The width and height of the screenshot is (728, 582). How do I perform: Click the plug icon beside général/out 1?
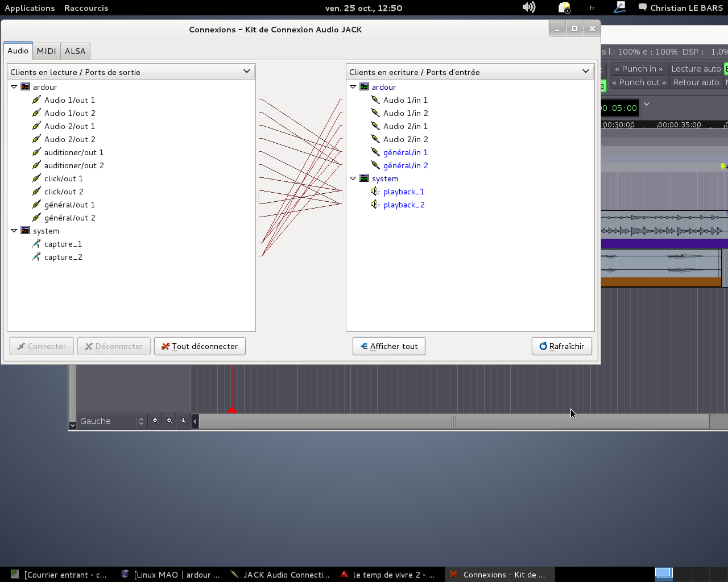pos(36,205)
